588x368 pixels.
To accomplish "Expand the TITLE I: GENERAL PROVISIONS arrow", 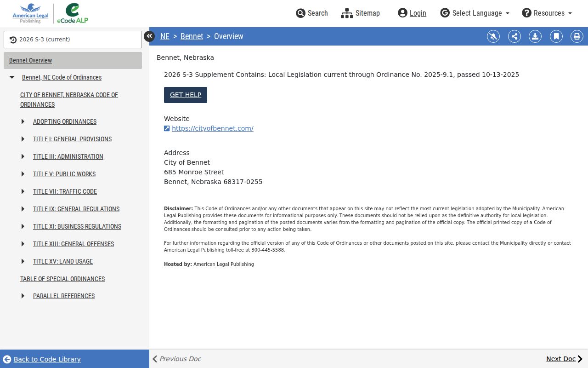I will (x=23, y=139).
